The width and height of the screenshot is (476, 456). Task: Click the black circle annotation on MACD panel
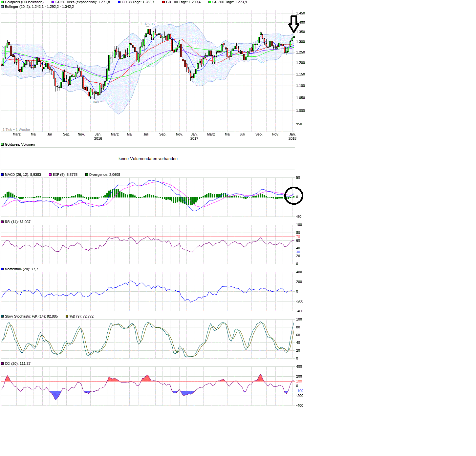(294, 196)
